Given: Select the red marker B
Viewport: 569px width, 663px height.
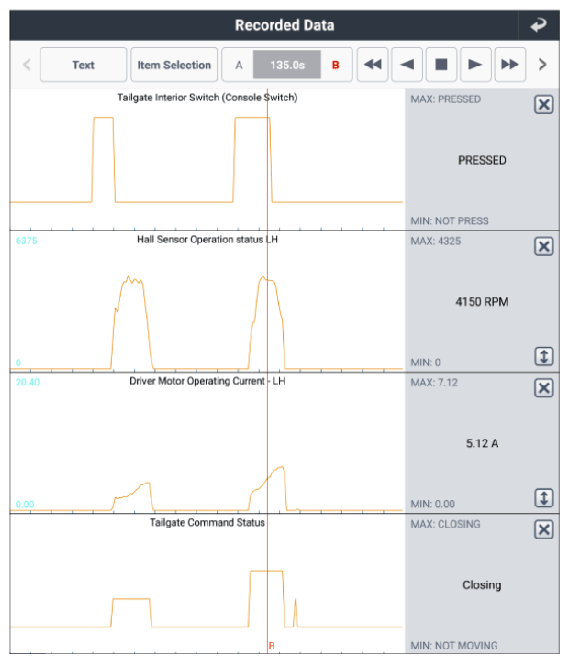Looking at the screenshot, I should tap(336, 65).
